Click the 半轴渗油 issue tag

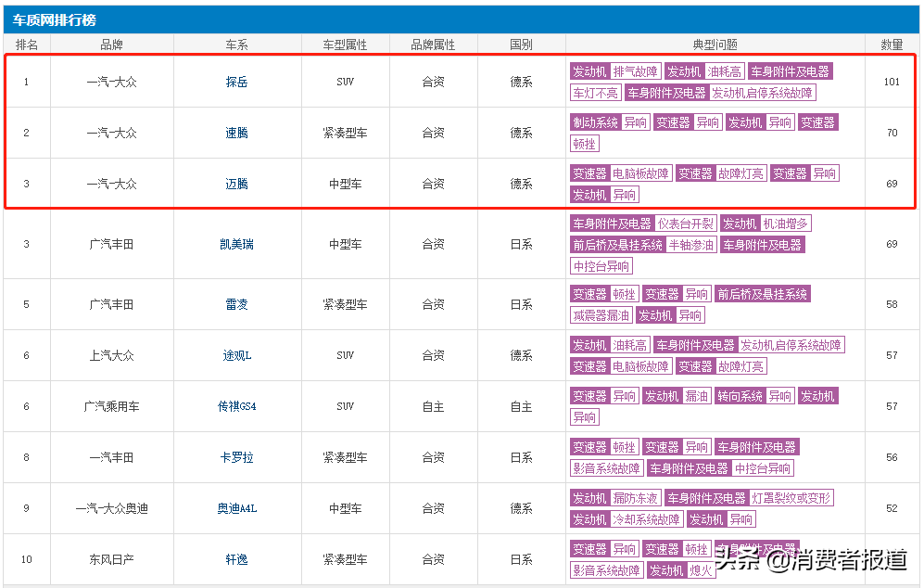tap(691, 245)
